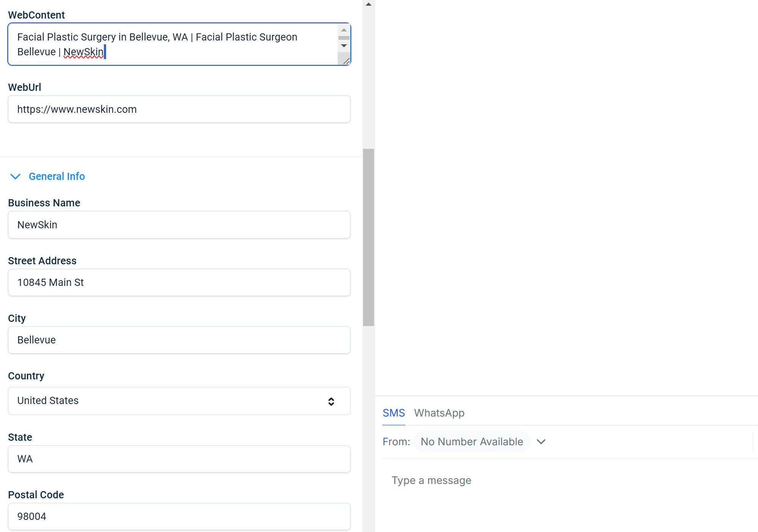Select No Number Available pill

click(x=471, y=442)
